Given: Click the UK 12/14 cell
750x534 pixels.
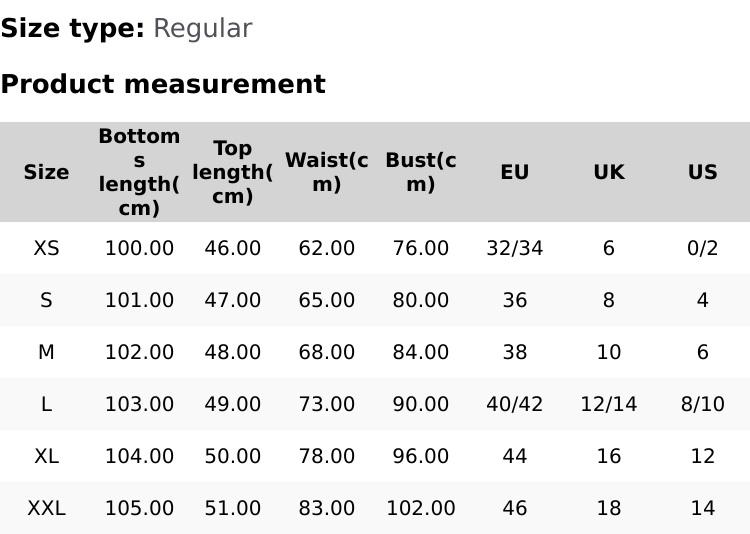Looking at the screenshot, I should point(608,404).
